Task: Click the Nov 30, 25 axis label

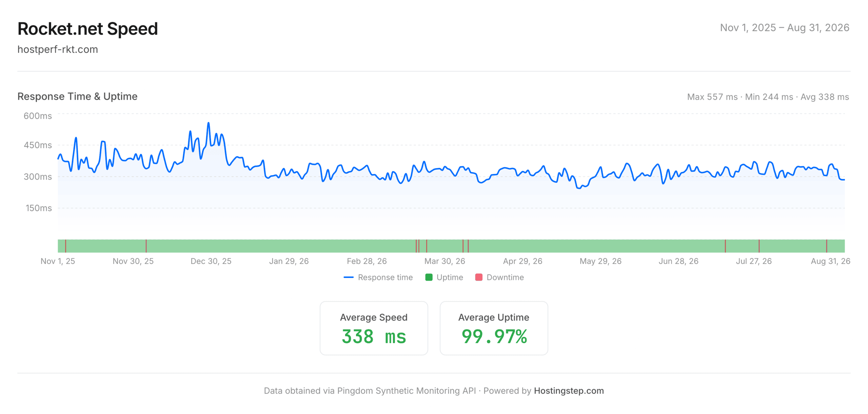Action: (133, 261)
